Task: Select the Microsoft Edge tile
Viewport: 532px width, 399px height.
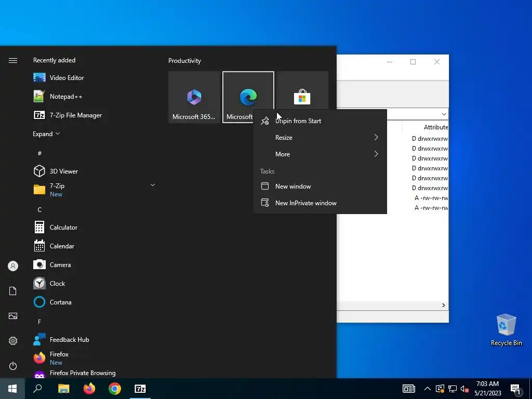Action: tap(248, 97)
